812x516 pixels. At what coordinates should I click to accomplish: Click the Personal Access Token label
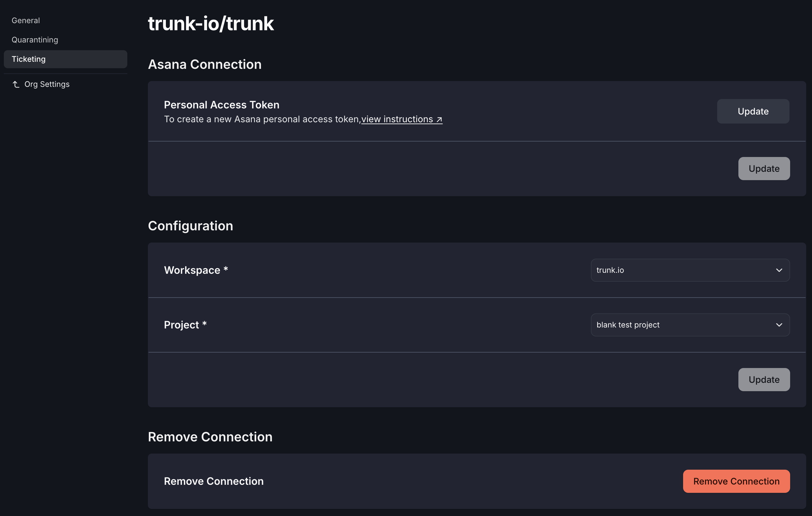click(x=221, y=105)
